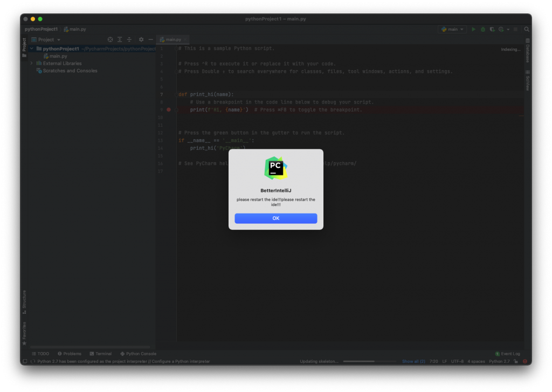Click Show all (2) background tasks link
Image resolution: width=552 pixels, height=392 pixels.
413,361
